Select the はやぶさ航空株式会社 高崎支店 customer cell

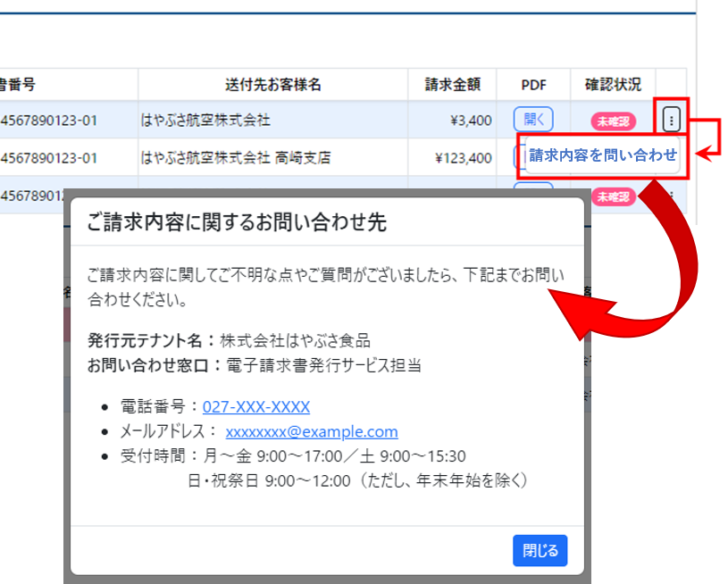coord(236,158)
